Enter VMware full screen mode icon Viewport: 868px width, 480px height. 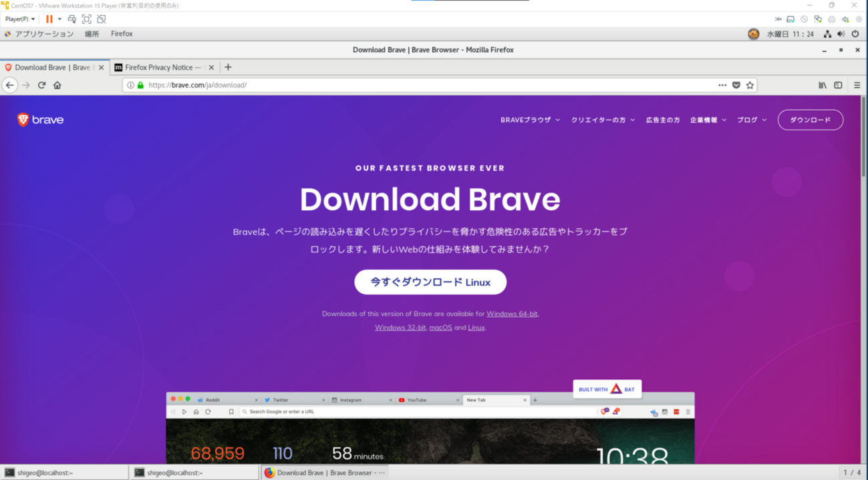click(86, 19)
